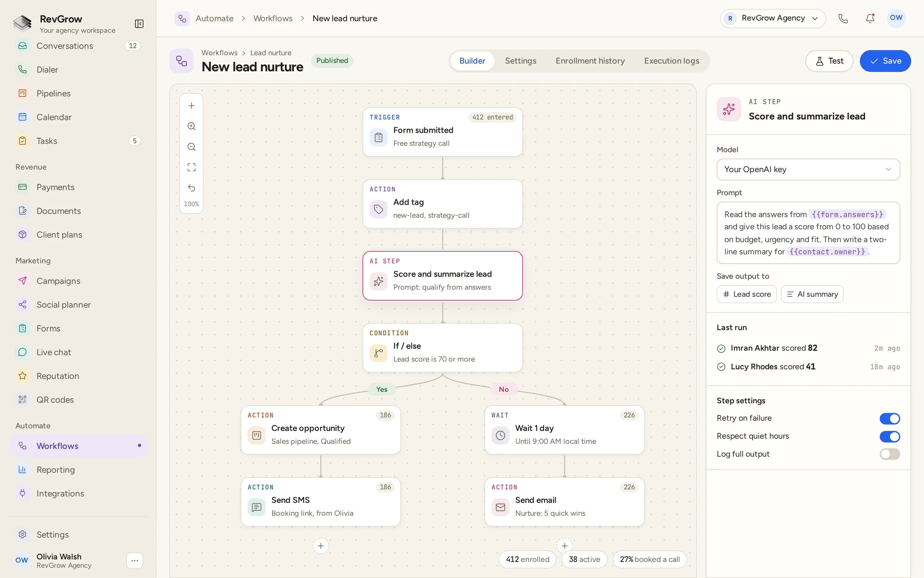Switch to the Settings tab
This screenshot has width=924, height=578.
point(520,61)
